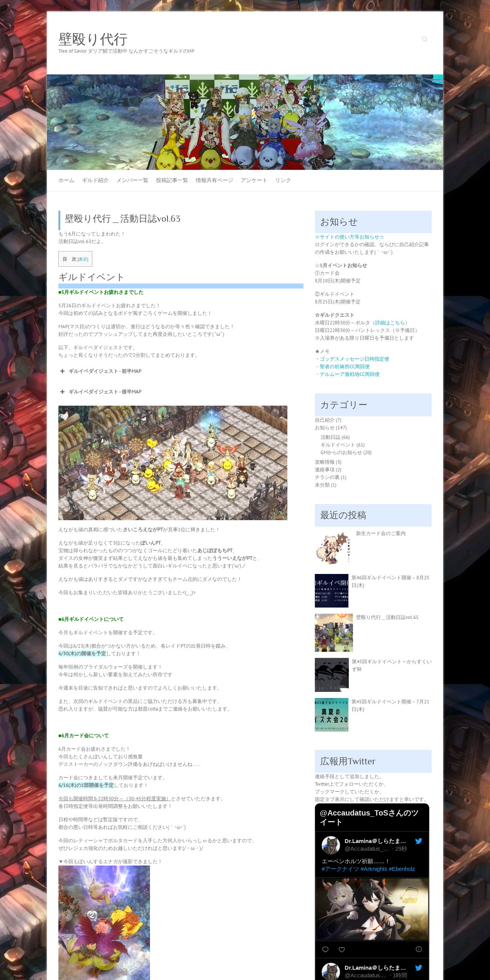Open #Ebenholz hashtag in tweet
490x980 pixels.
(x=402, y=869)
